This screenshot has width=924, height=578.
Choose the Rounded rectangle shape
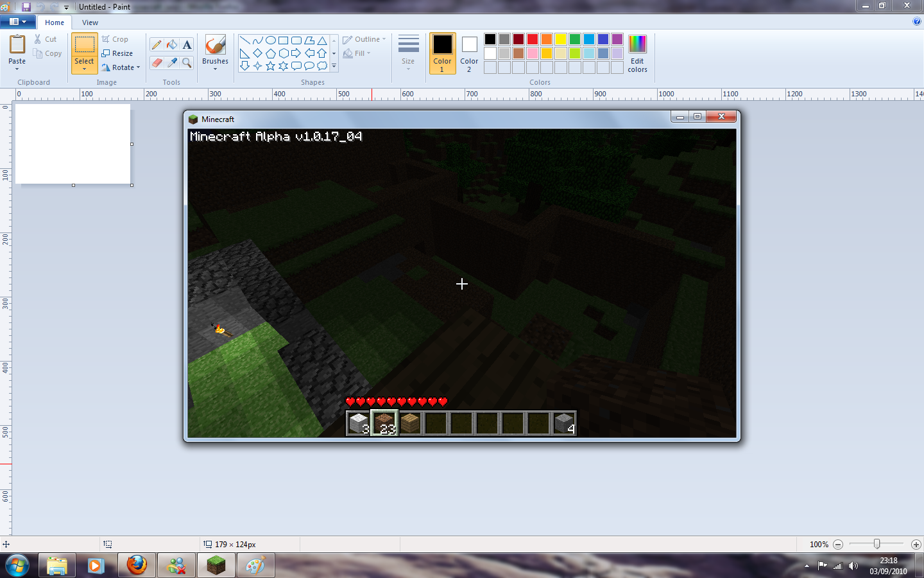pos(296,40)
